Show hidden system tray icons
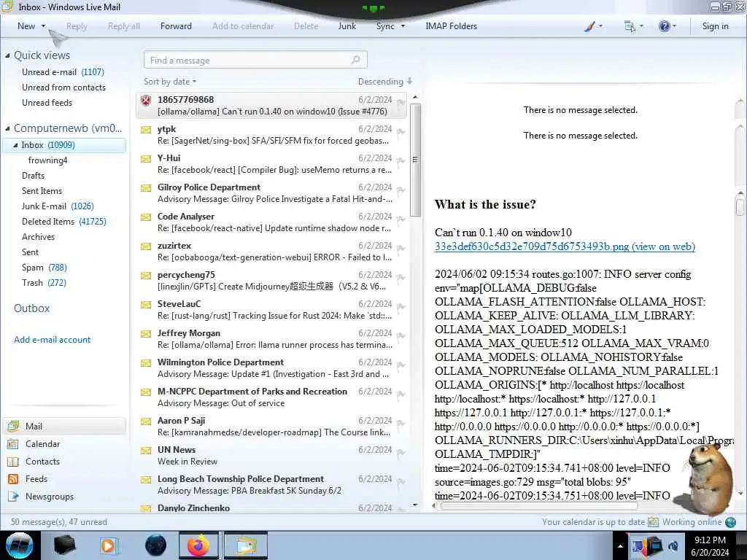Viewport: 747px width, 560px height. (x=620, y=546)
